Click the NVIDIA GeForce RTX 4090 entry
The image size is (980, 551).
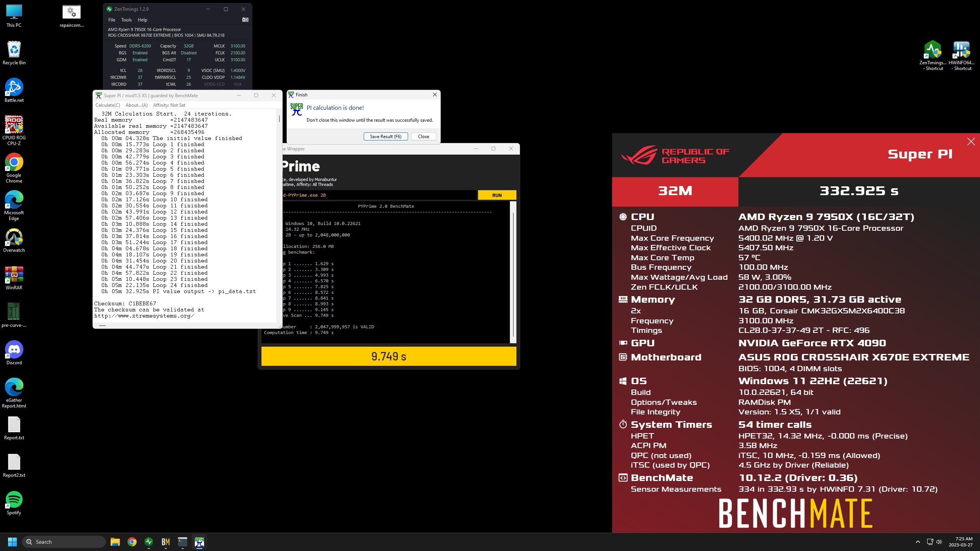(x=812, y=343)
